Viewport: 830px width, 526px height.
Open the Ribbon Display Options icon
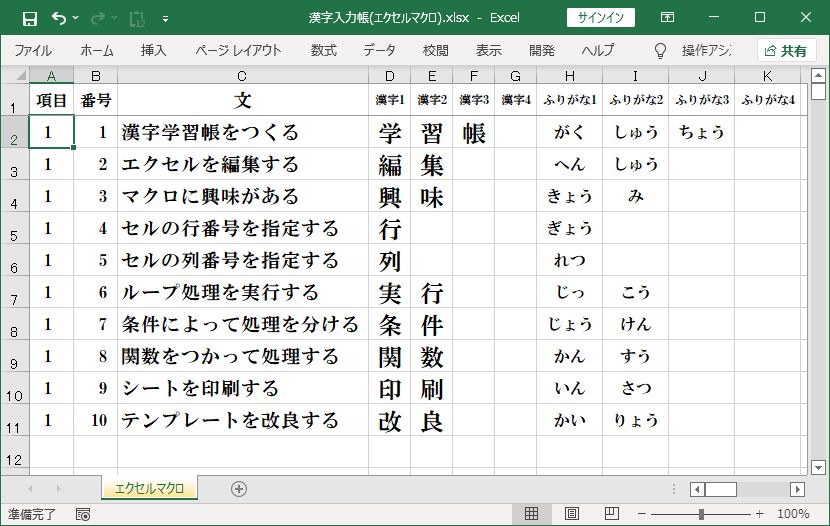pyautogui.click(x=667, y=17)
